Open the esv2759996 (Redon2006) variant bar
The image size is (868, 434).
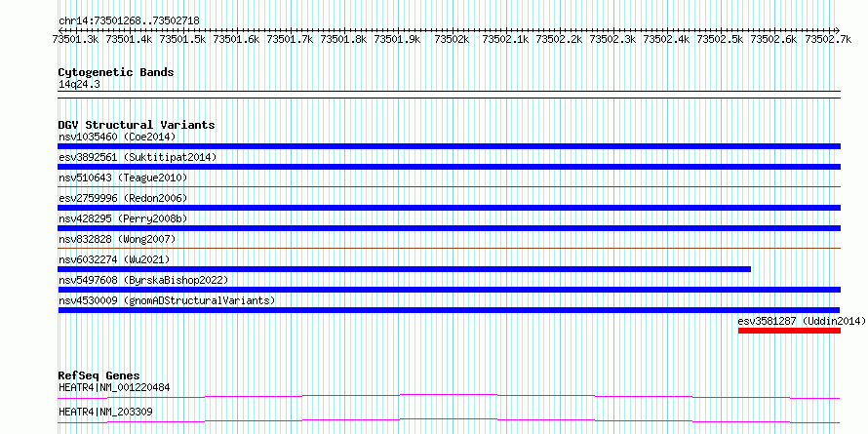[449, 208]
